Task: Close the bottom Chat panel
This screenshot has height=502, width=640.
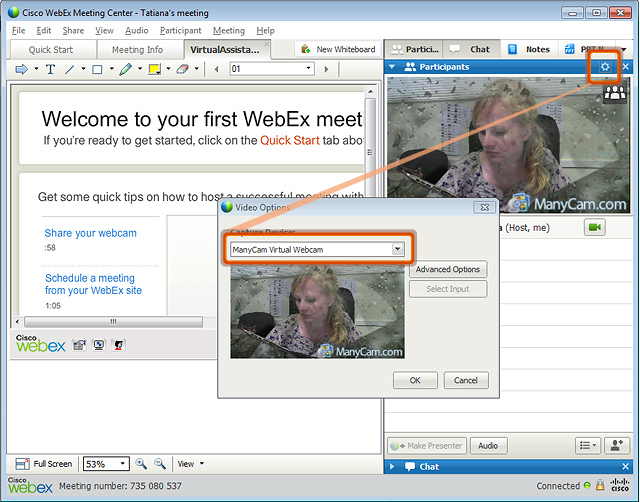Action: 626,466
